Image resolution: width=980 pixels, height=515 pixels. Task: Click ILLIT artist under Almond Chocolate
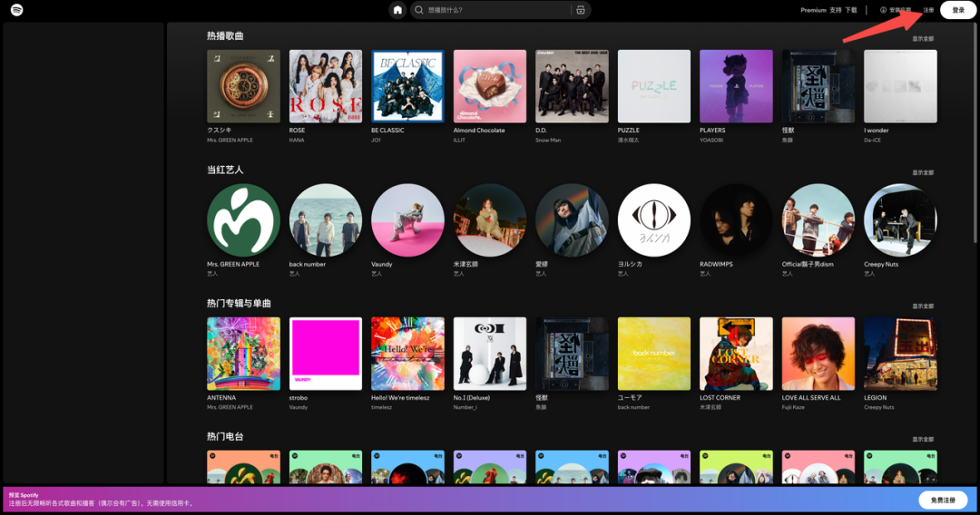[x=459, y=141]
